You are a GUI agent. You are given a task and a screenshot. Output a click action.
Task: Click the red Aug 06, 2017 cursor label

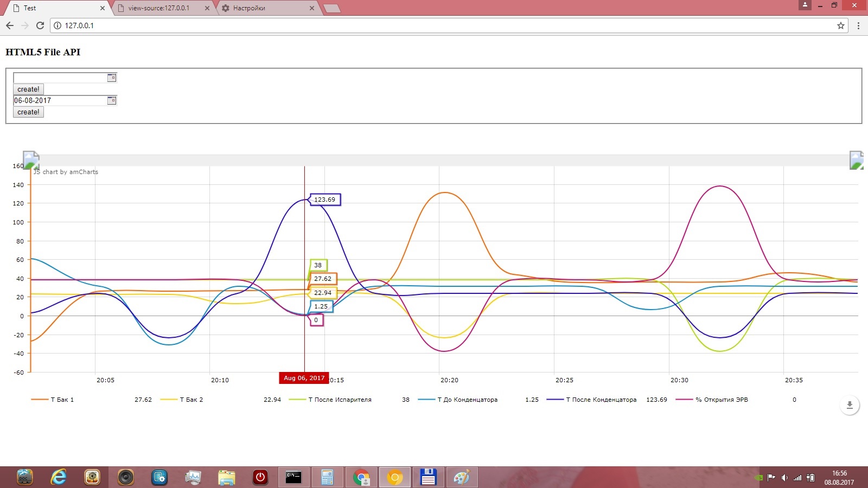[x=304, y=378]
